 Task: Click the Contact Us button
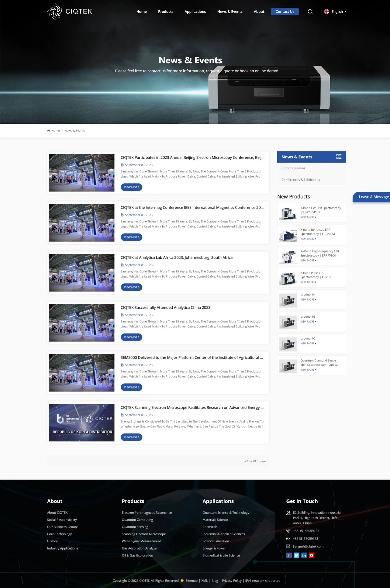[284, 12]
